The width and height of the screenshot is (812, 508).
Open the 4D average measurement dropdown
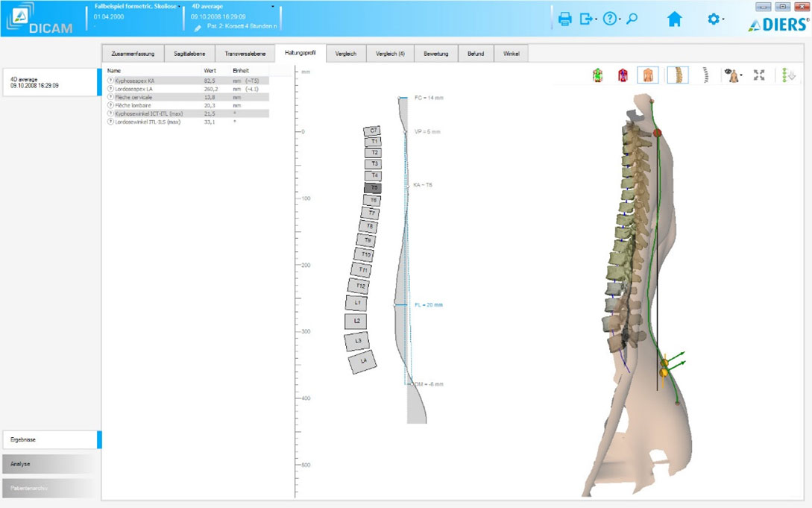tap(273, 7)
